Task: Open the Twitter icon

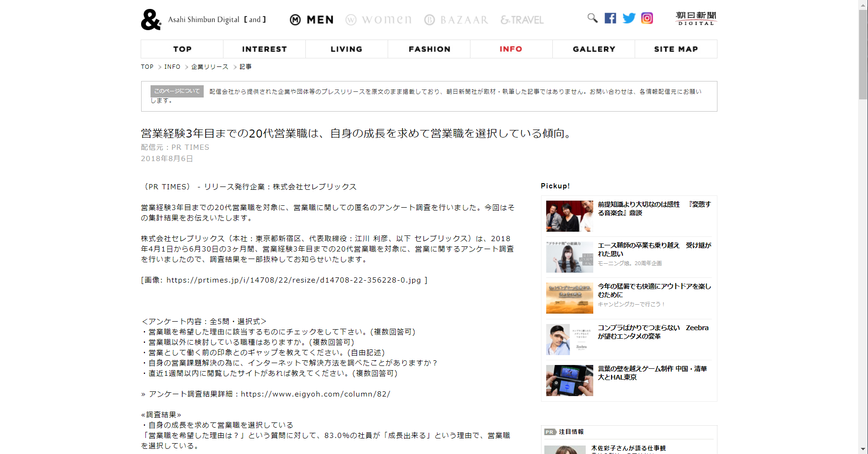Action: (x=629, y=18)
